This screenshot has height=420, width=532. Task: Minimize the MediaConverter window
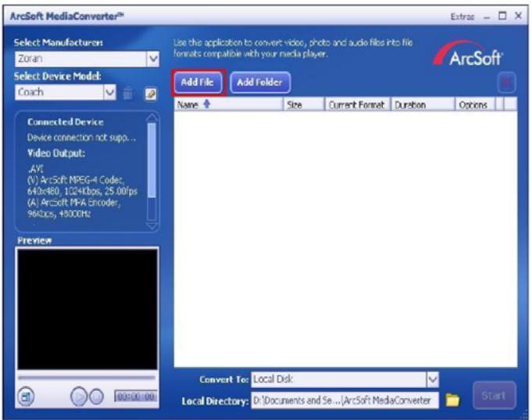(487, 17)
